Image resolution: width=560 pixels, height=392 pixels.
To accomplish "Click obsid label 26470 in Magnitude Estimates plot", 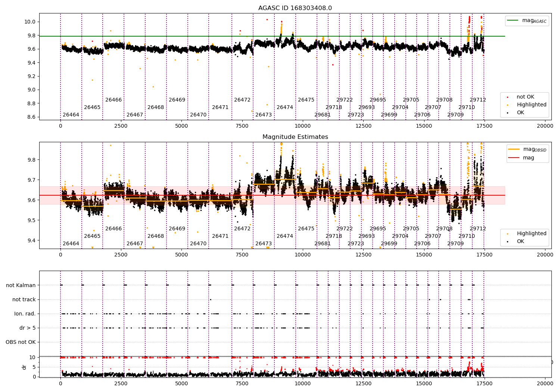I will point(198,243).
